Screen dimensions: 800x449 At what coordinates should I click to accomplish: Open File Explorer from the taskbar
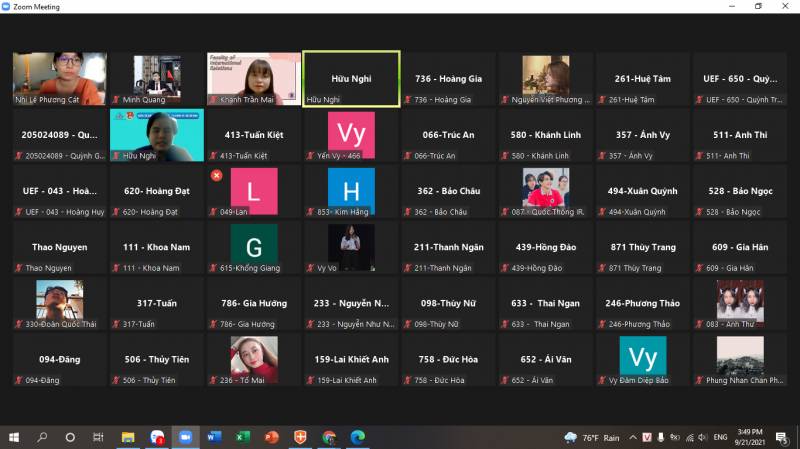tap(128, 437)
